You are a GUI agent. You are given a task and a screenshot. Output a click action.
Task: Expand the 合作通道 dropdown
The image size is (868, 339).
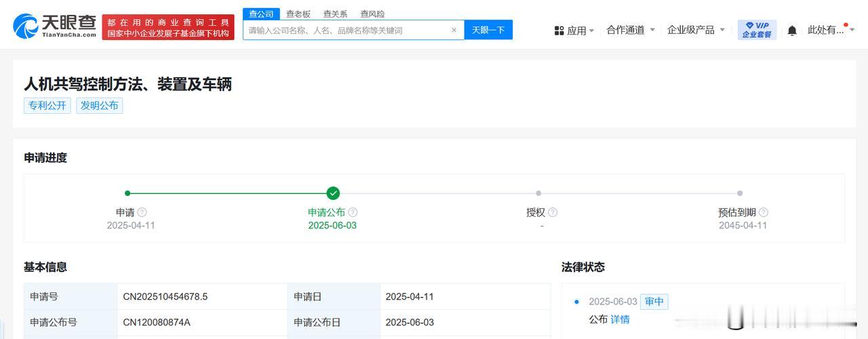[x=652, y=30]
